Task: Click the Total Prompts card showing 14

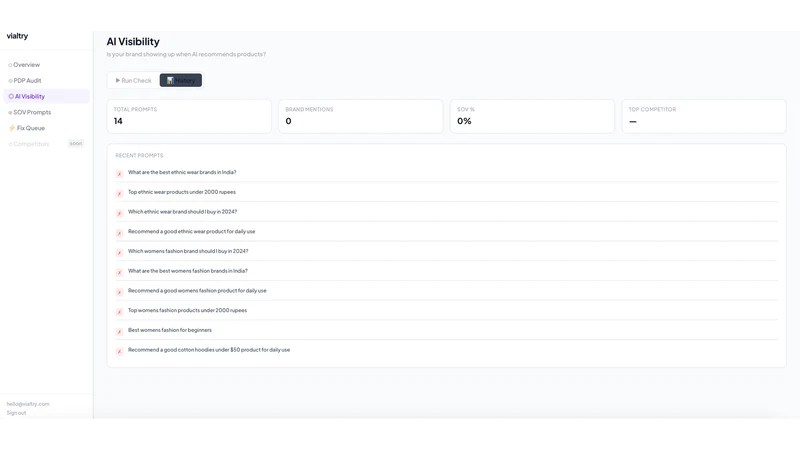Action: tap(189, 116)
